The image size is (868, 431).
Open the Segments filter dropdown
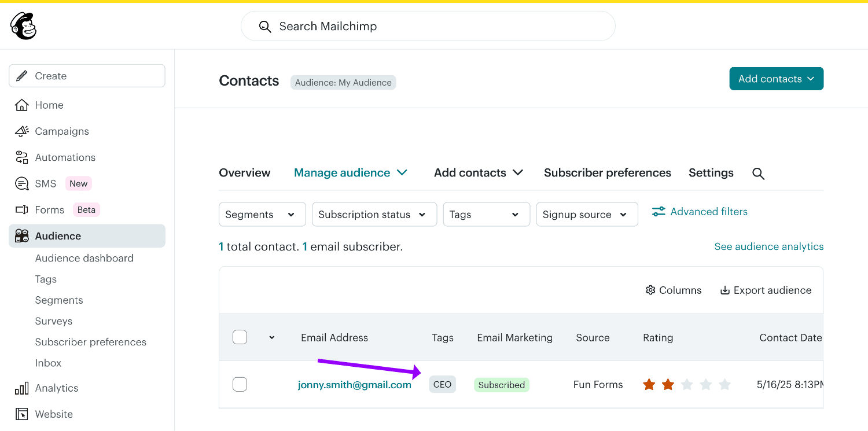262,214
